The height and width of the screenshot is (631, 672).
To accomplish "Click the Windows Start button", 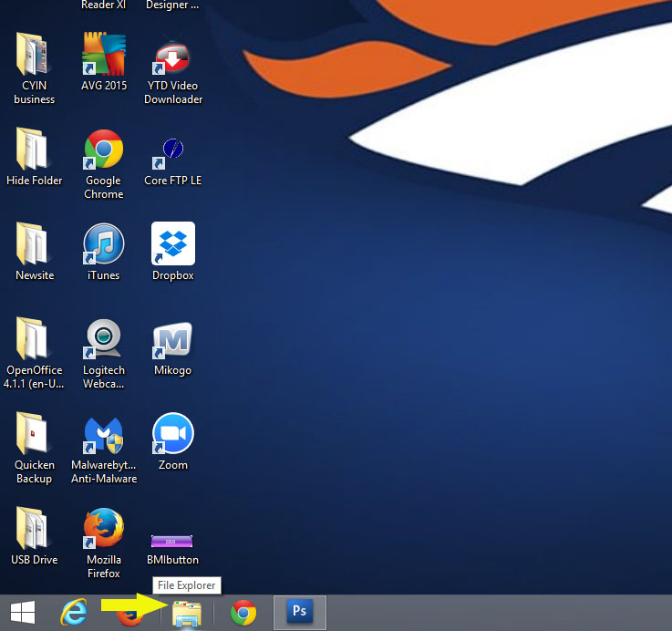I will point(24,613).
